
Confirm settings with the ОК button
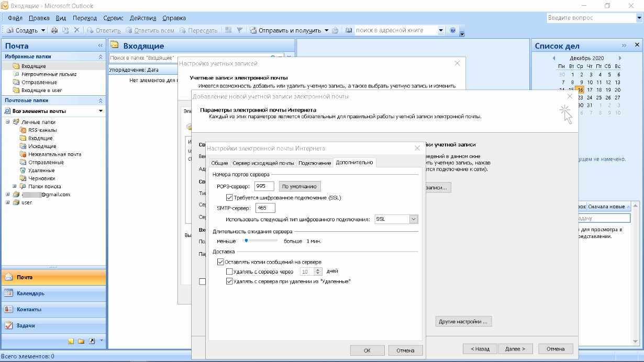pos(368,350)
